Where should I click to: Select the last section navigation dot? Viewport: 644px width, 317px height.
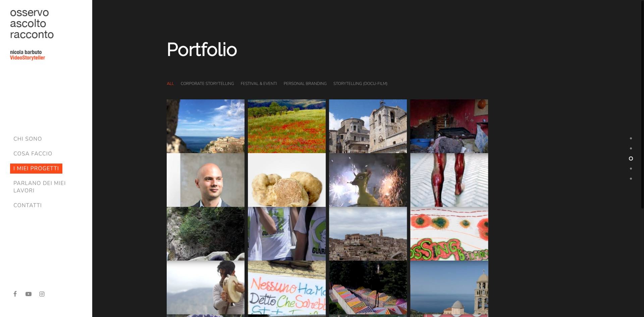(x=631, y=179)
